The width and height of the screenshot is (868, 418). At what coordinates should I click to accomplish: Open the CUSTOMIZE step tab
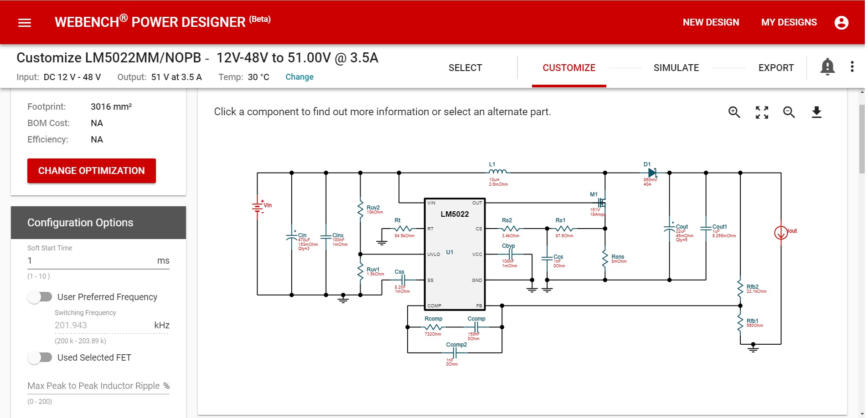569,68
